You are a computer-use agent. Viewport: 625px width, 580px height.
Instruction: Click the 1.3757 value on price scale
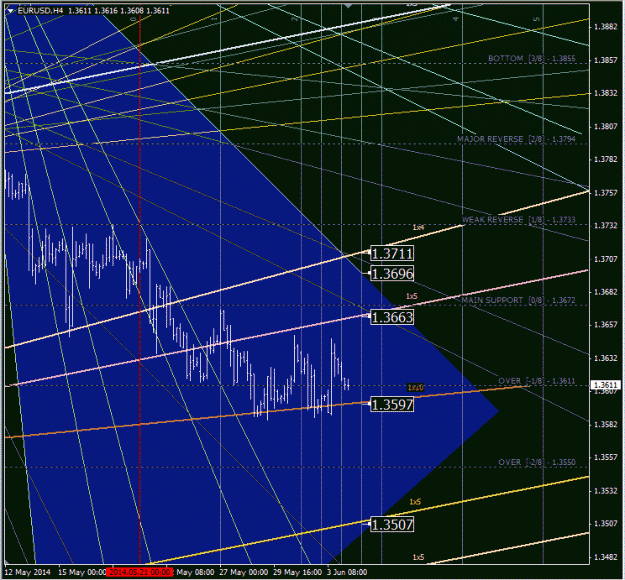point(605,193)
